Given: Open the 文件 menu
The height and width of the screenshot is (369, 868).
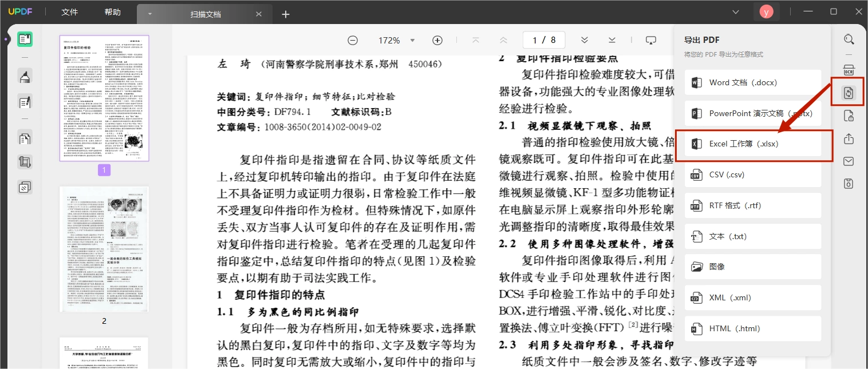Looking at the screenshot, I should [x=69, y=12].
